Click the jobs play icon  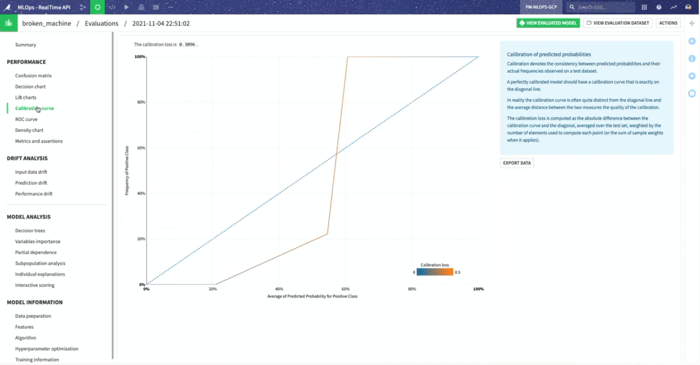[x=126, y=7]
